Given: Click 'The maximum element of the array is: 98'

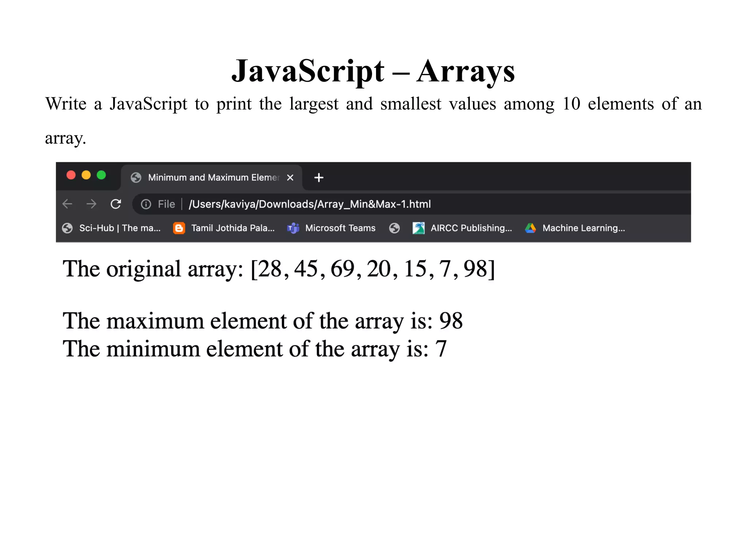Looking at the screenshot, I should [263, 321].
